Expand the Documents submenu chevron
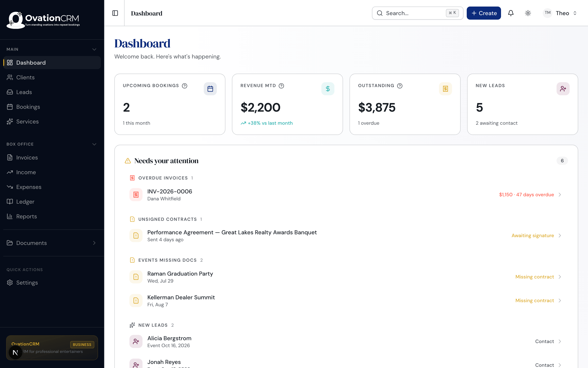This screenshot has height=368, width=588. (94, 243)
